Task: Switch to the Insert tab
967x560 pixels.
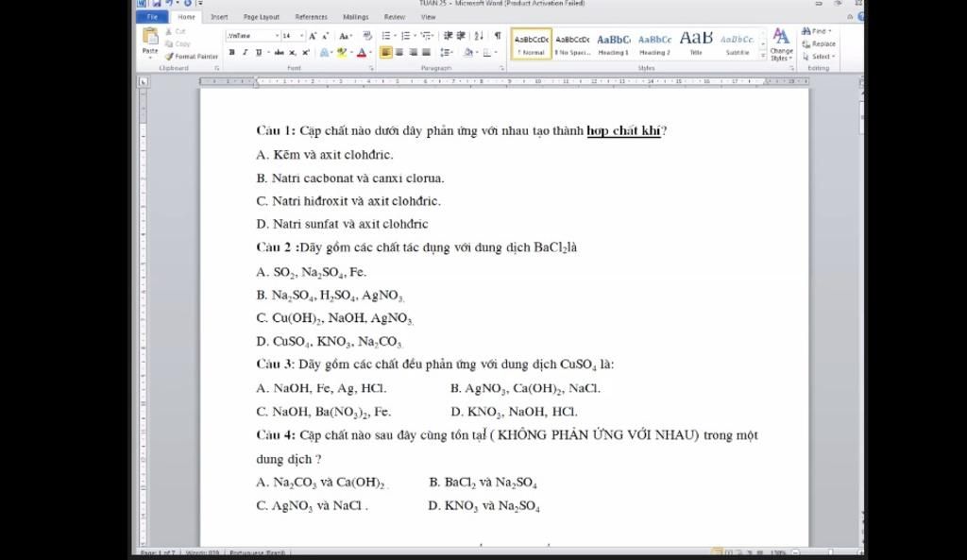Action: coord(219,17)
